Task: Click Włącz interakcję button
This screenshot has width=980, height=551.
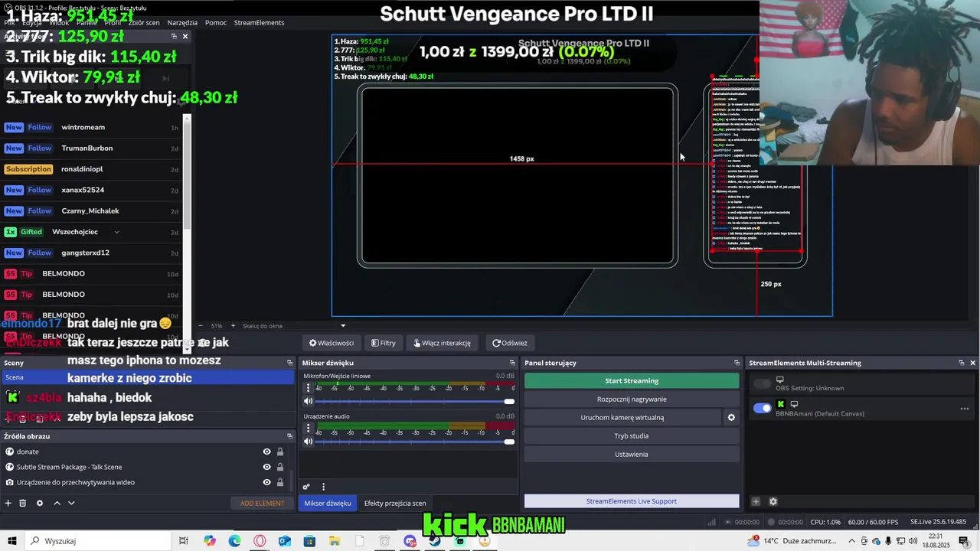Action: 443,343
